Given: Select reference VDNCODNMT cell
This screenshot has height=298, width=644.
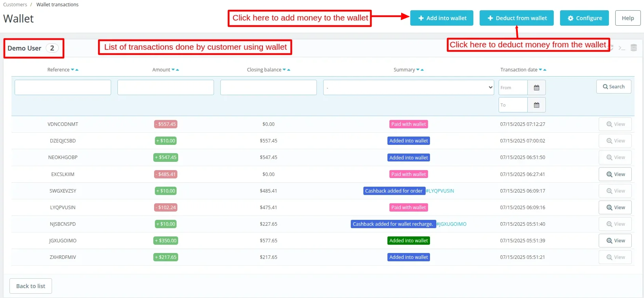Looking at the screenshot, I should click(x=63, y=124).
